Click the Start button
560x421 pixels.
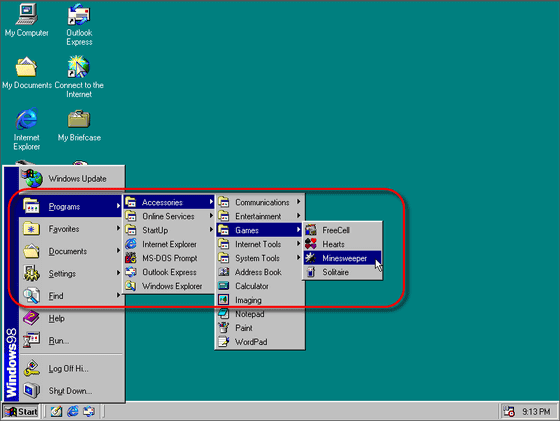[21, 411]
